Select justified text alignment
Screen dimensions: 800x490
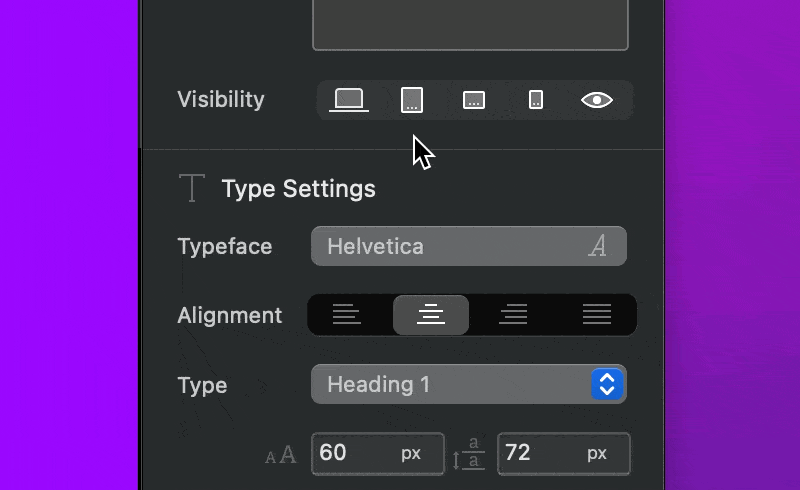click(x=597, y=314)
